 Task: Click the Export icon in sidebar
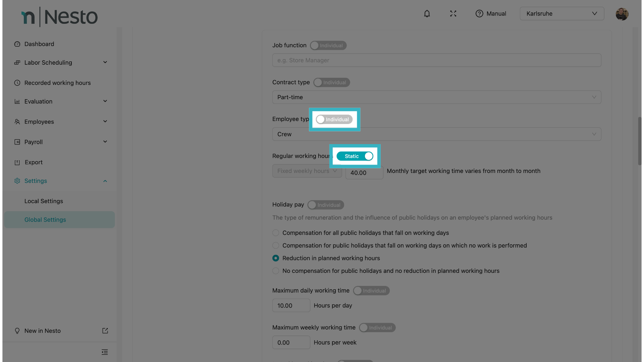(x=17, y=163)
